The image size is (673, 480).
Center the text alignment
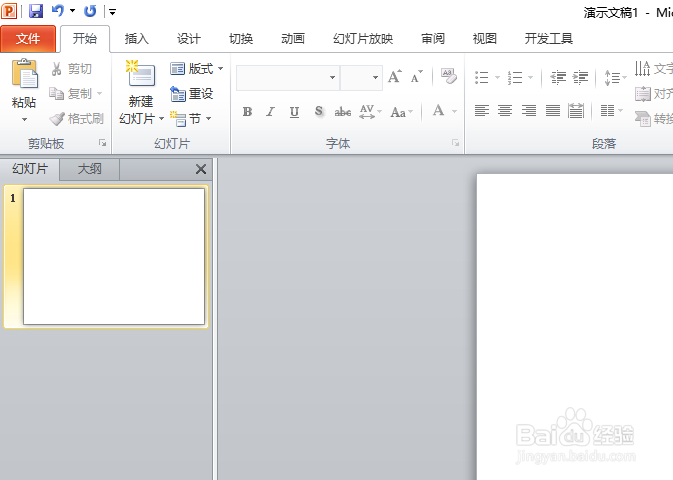tap(505, 111)
